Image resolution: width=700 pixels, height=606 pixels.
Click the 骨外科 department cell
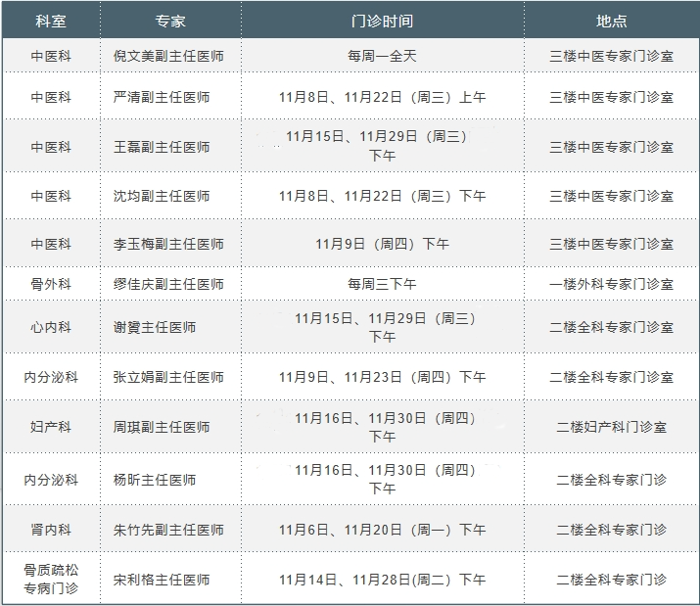click(x=51, y=284)
